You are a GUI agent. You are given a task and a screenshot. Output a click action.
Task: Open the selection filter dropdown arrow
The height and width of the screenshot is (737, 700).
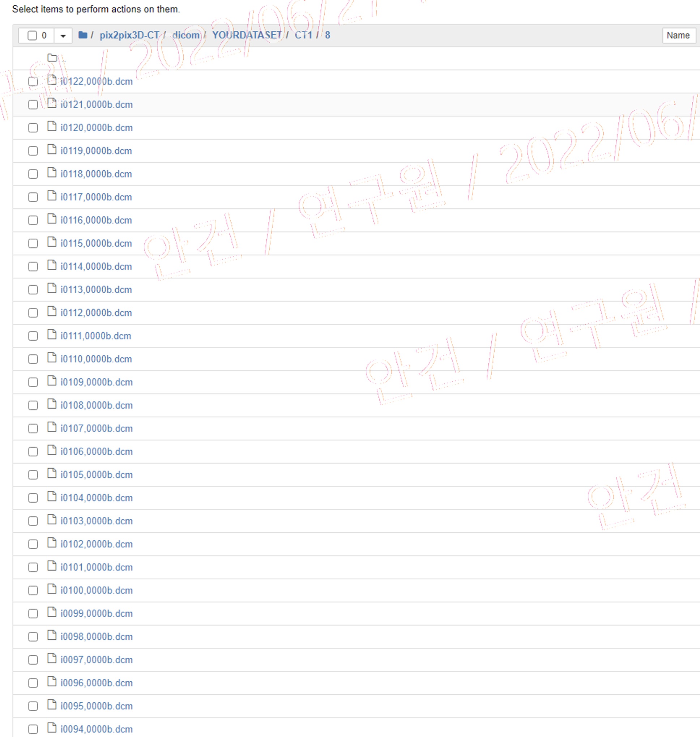(63, 35)
